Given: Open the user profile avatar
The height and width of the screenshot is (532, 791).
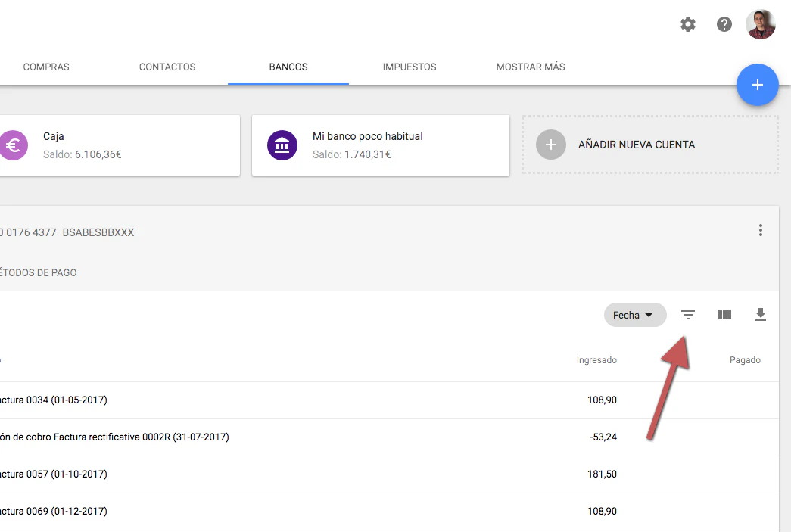Looking at the screenshot, I should (760, 24).
